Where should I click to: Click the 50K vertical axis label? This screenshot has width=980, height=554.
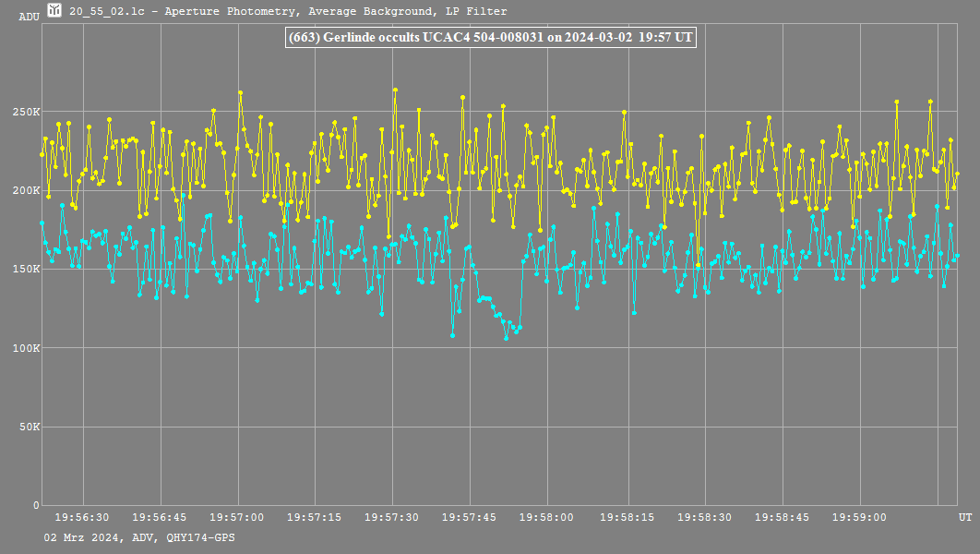click(29, 427)
